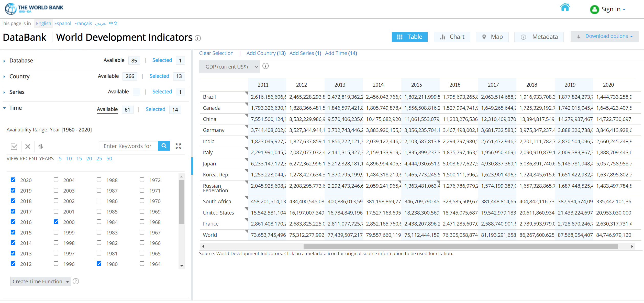This screenshot has width=644, height=303.
Task: Check the 2004 year checkbox
Action: 56,180
